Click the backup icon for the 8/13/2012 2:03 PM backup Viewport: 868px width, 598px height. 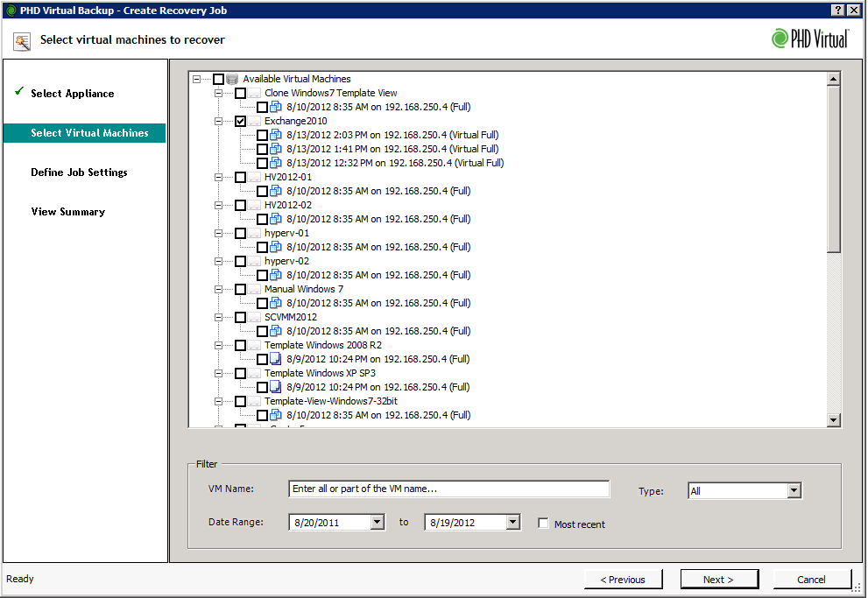pyautogui.click(x=275, y=135)
